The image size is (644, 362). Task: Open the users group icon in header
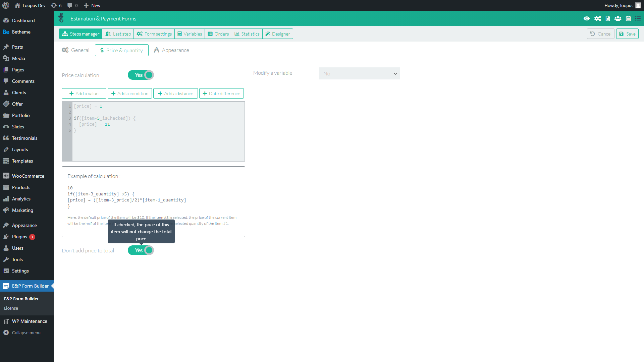click(618, 18)
